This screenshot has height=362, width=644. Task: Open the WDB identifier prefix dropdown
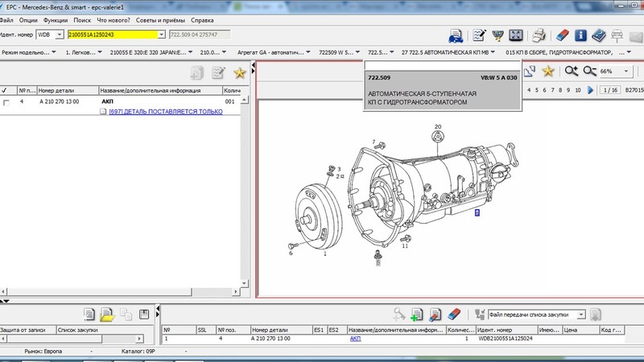(x=60, y=35)
